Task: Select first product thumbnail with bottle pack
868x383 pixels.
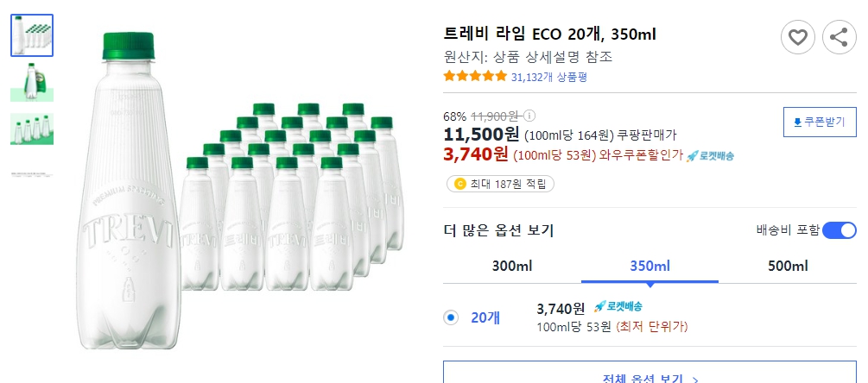Action: 32,35
